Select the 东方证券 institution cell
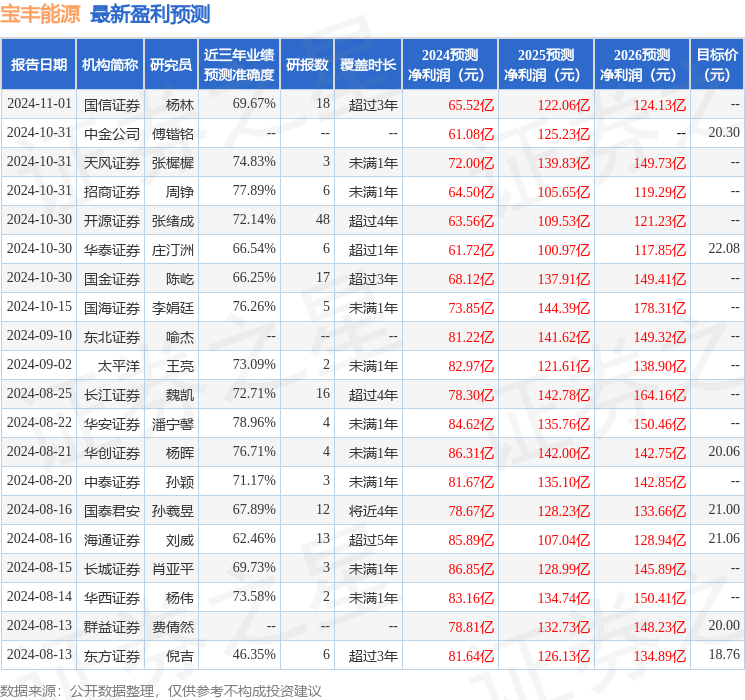Screen dimensions: 745x700 pos(112,656)
